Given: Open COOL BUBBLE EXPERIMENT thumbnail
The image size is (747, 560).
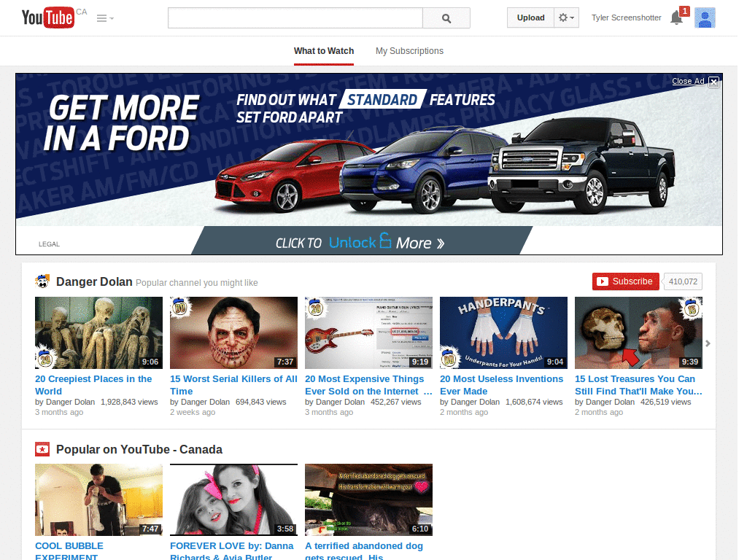Looking at the screenshot, I should [98, 500].
